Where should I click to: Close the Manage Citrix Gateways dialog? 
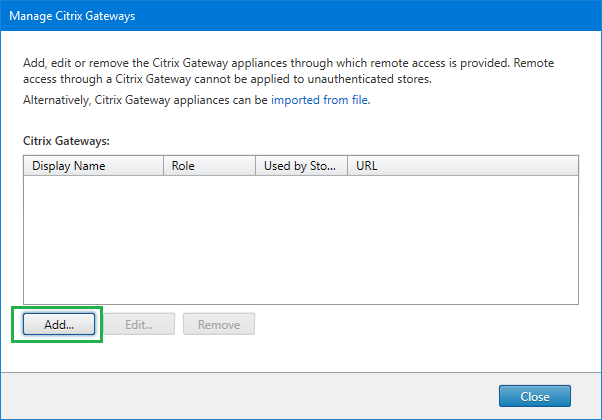coord(534,396)
